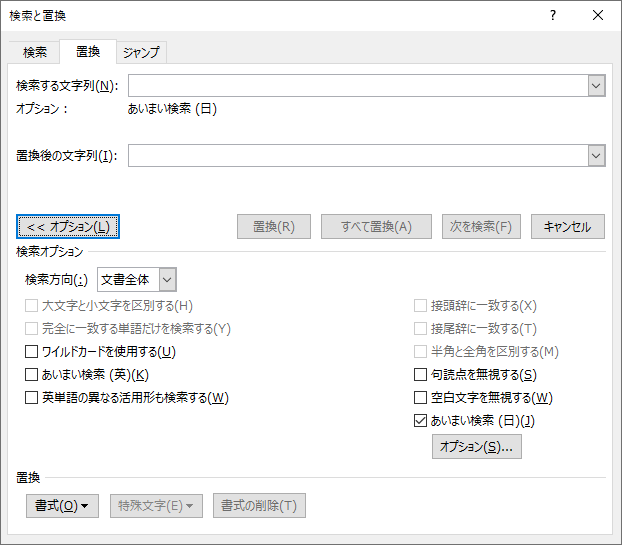Enable あいまい検索 (英) checkbox

point(32,375)
